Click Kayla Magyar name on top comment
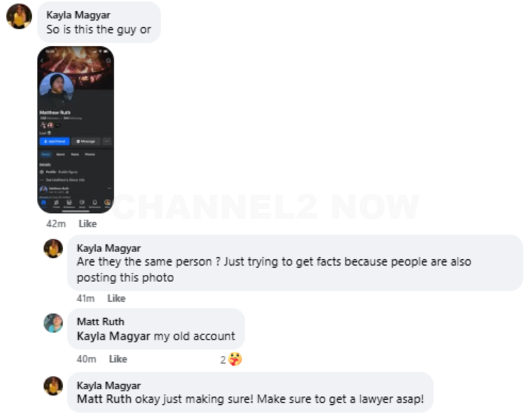The width and height of the screenshot is (532, 414). [x=78, y=15]
